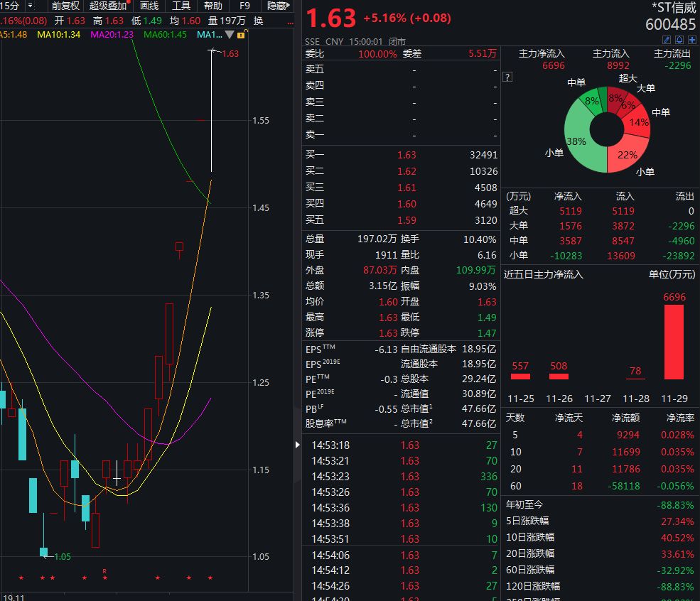Click the pencil edit note icon

667,40
